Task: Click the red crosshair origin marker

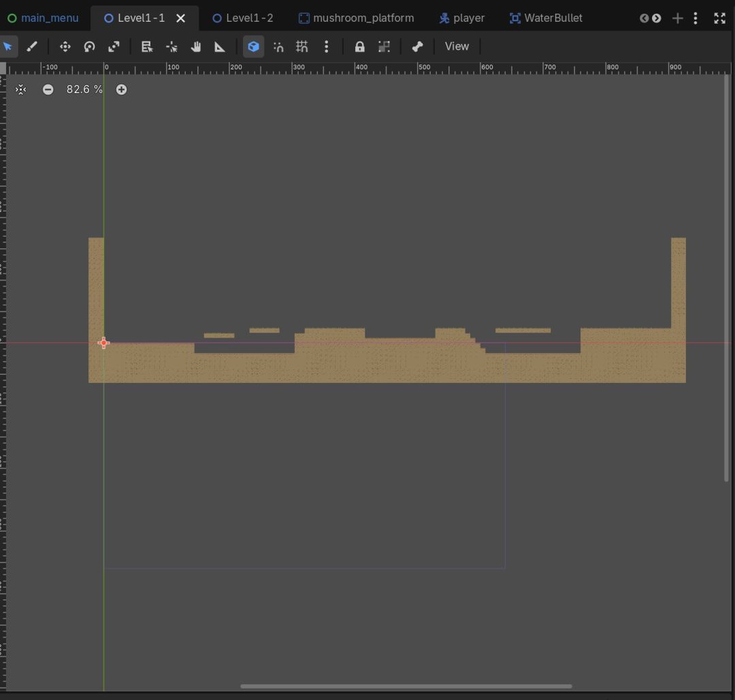Action: coord(103,342)
